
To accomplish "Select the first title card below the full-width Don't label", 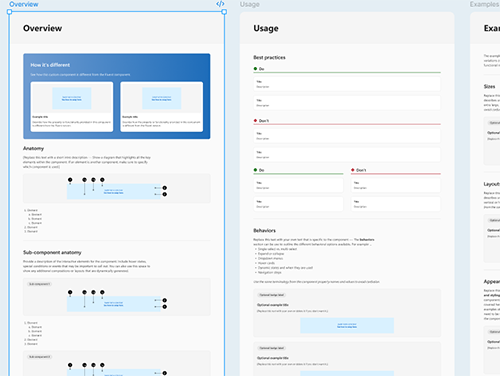I will pos(347,136).
